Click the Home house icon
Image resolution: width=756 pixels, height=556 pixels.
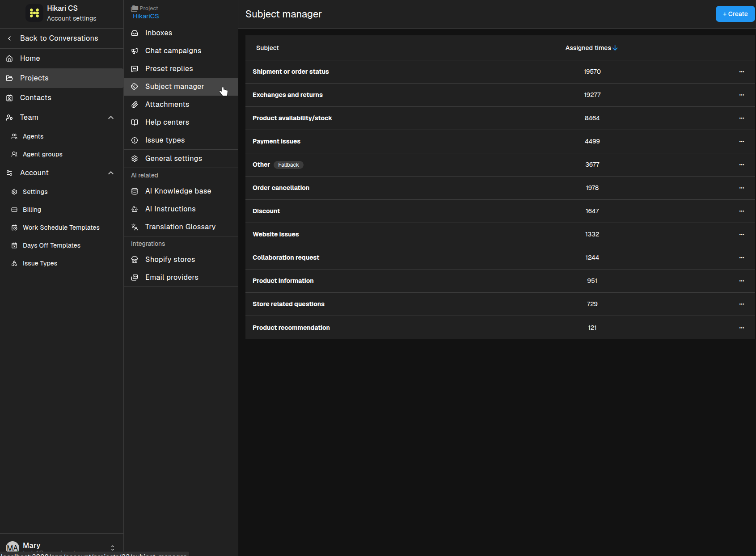tap(9, 59)
